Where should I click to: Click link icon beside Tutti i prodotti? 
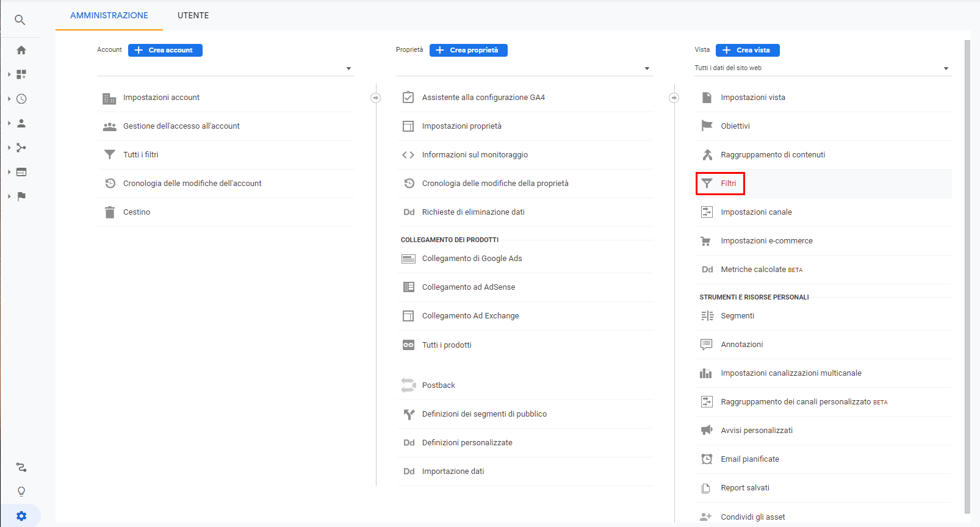coord(408,345)
